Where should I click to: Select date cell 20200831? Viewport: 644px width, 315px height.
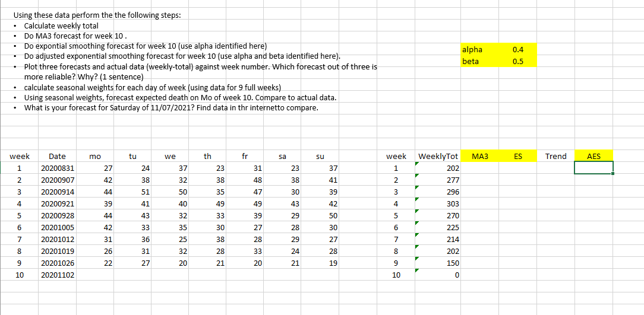pos(58,168)
